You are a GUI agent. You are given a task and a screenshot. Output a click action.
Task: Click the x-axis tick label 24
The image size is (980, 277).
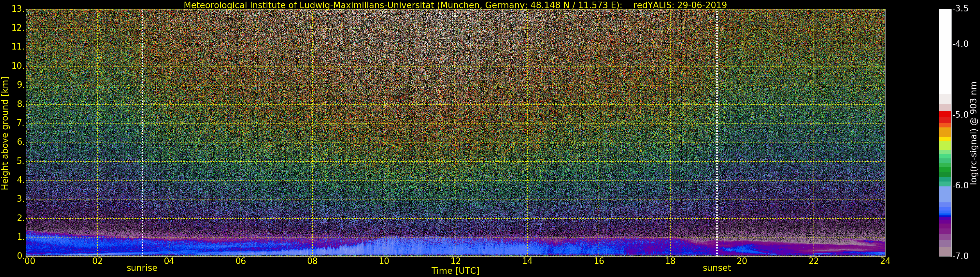885,261
